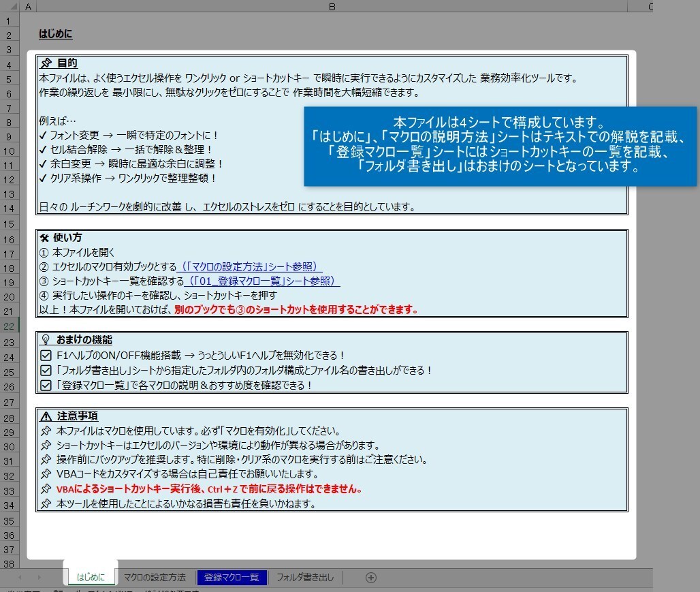Click pin icon beside ショートカットキーはエクセルのバージョン line
The height and width of the screenshot is (592, 700).
[46, 445]
